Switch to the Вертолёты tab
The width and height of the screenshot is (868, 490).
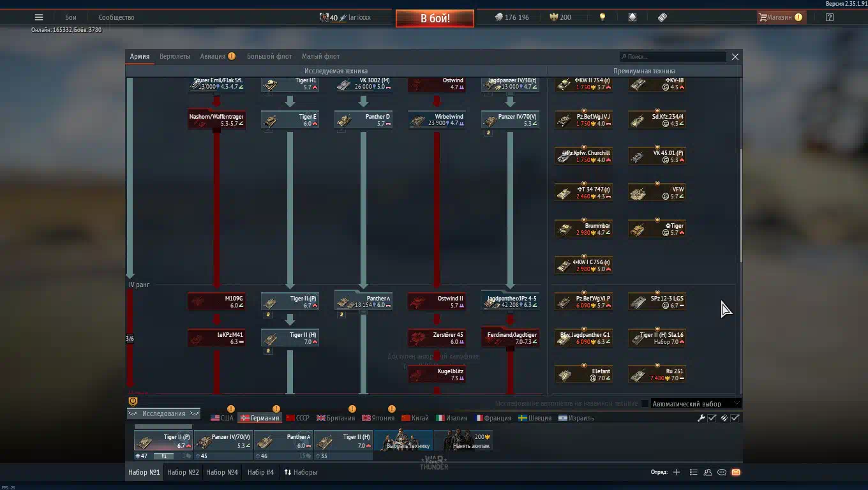(175, 56)
